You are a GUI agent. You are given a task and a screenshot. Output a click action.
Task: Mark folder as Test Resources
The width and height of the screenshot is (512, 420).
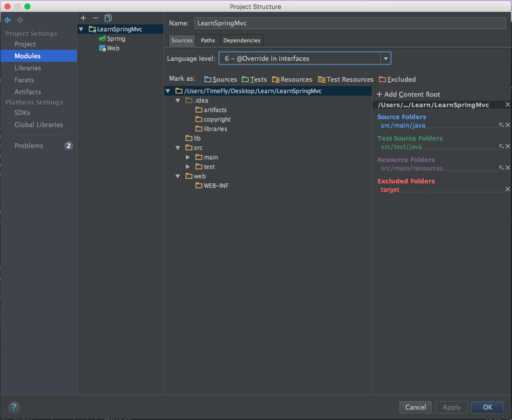click(x=345, y=79)
